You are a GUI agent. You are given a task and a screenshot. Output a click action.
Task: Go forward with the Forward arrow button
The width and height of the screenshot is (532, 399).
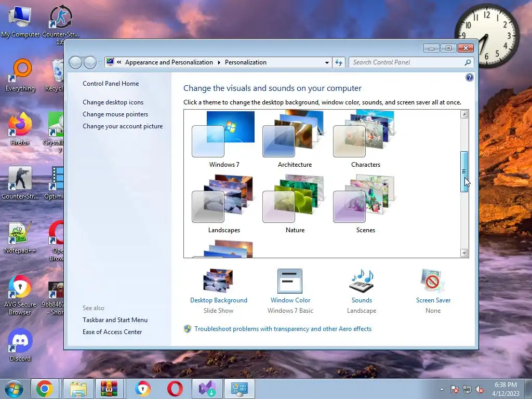[x=90, y=62]
